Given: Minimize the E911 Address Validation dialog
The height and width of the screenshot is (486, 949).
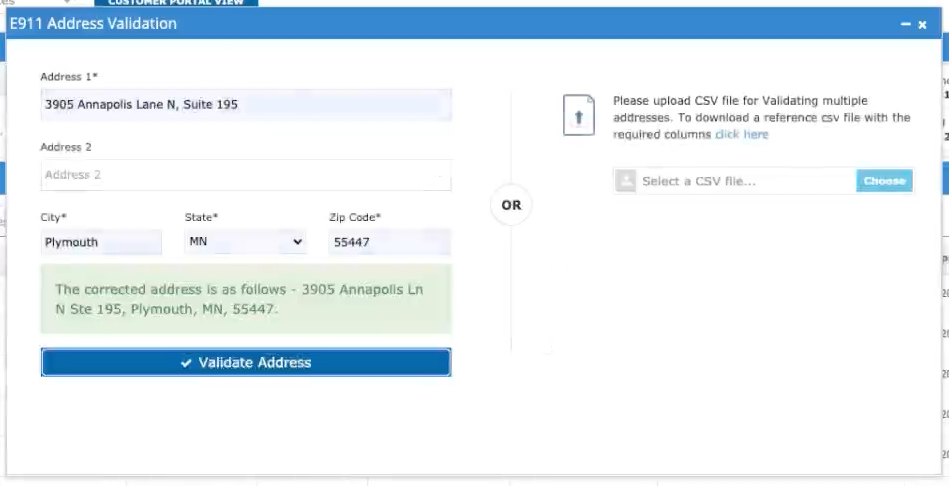Looking at the screenshot, I should click(905, 24).
